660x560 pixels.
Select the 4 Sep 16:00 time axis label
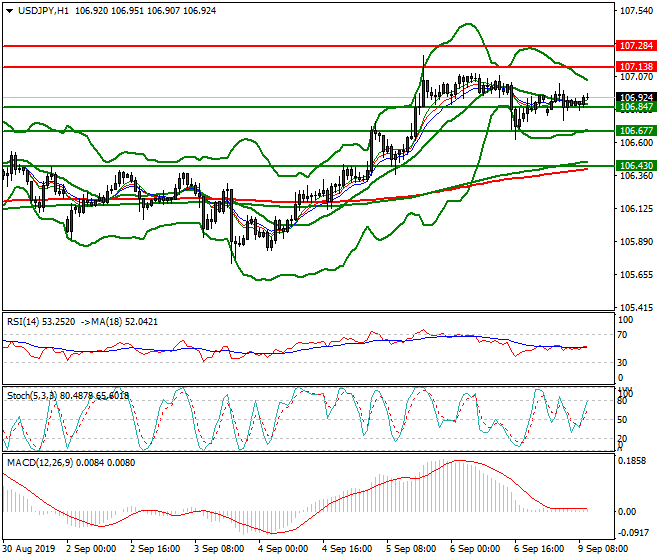[x=347, y=549]
